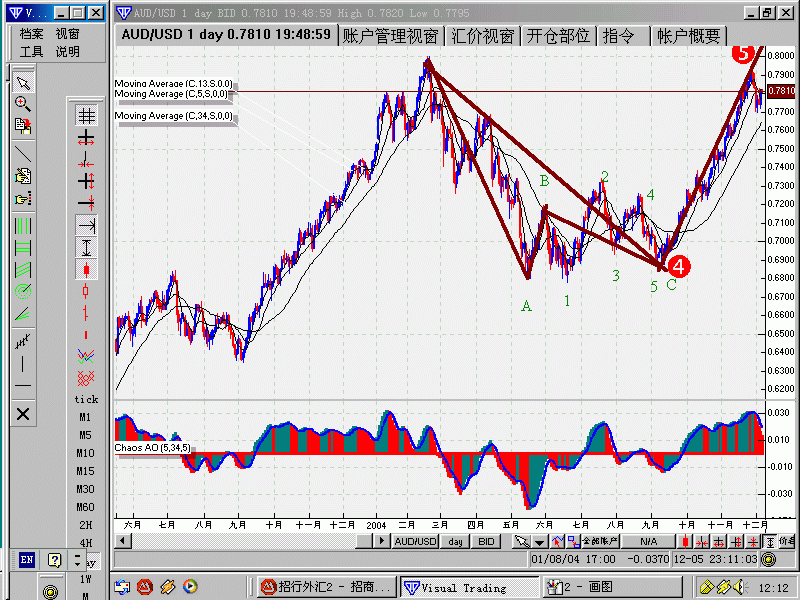Open the edit object properties tool

(23, 176)
